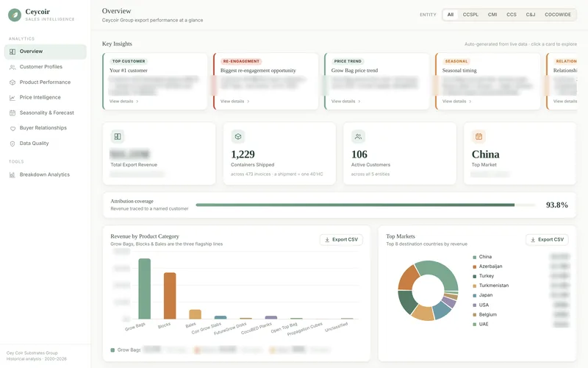Expand View details chevron on Re-engagement card

(x=248, y=102)
